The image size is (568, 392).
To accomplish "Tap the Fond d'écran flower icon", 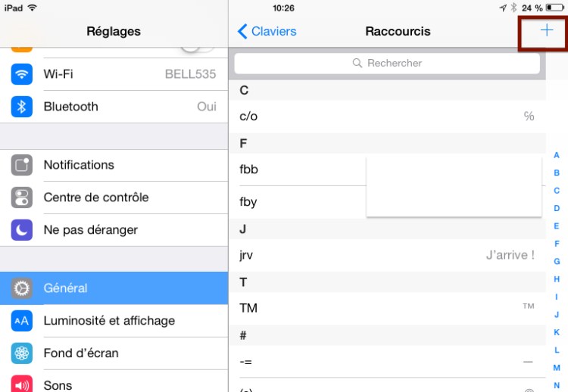I will pyautogui.click(x=22, y=353).
